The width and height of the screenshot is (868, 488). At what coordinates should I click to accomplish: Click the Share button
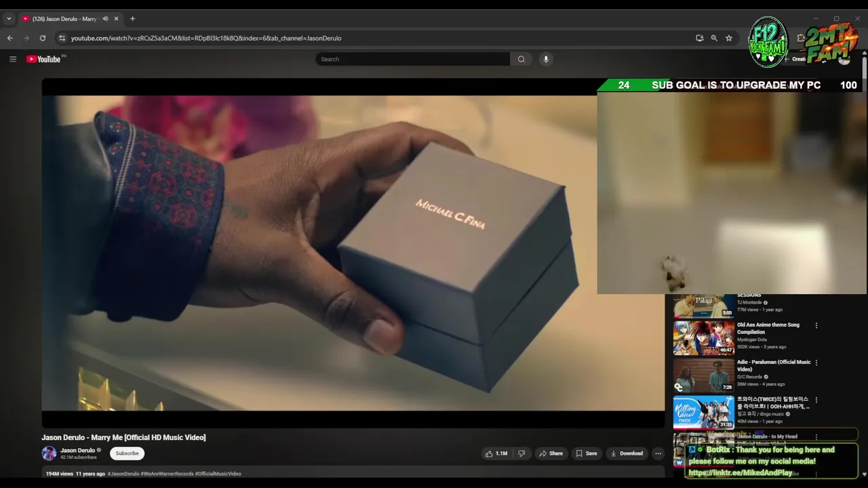(551, 453)
